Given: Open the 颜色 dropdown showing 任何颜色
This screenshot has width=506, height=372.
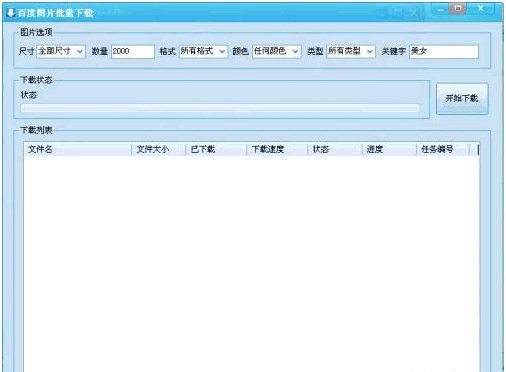Looking at the screenshot, I should 277,51.
